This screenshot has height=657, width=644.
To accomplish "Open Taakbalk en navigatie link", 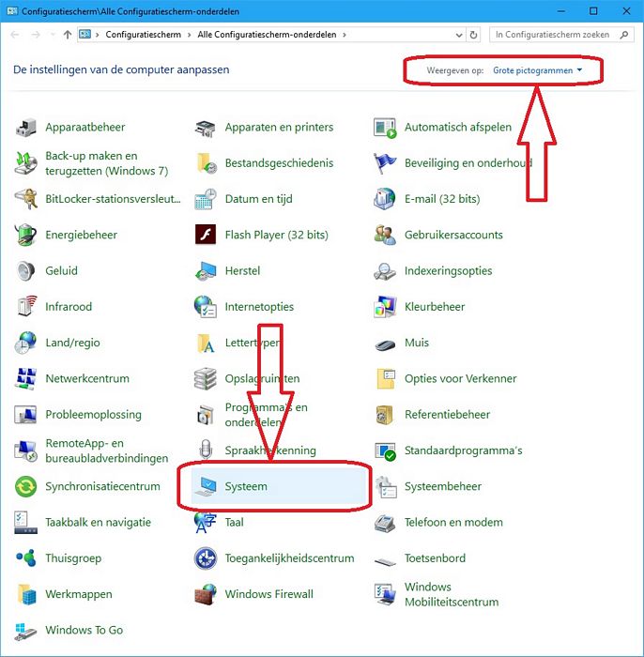I will coord(98,523).
